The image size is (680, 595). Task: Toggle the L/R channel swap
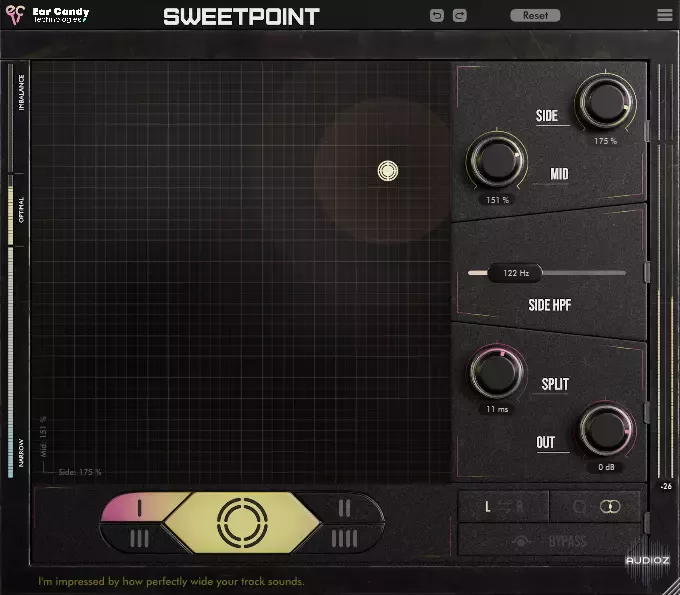click(x=503, y=507)
